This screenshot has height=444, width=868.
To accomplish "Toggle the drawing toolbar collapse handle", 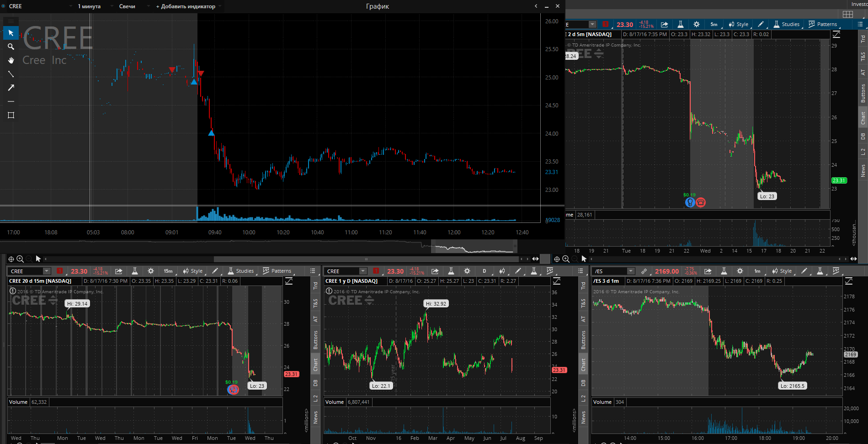I will (x=11, y=21).
